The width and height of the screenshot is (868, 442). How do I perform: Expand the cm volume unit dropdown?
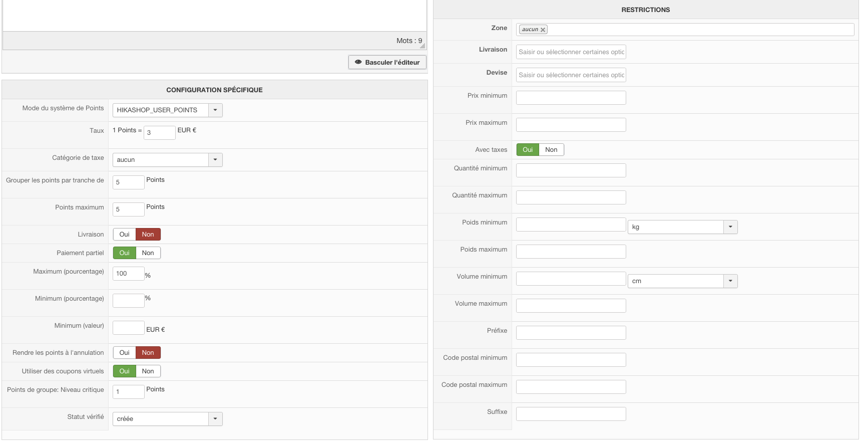coord(730,281)
